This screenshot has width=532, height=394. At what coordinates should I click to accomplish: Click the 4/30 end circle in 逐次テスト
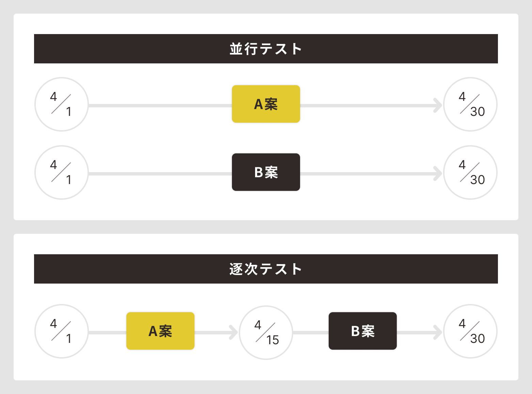[470, 331]
